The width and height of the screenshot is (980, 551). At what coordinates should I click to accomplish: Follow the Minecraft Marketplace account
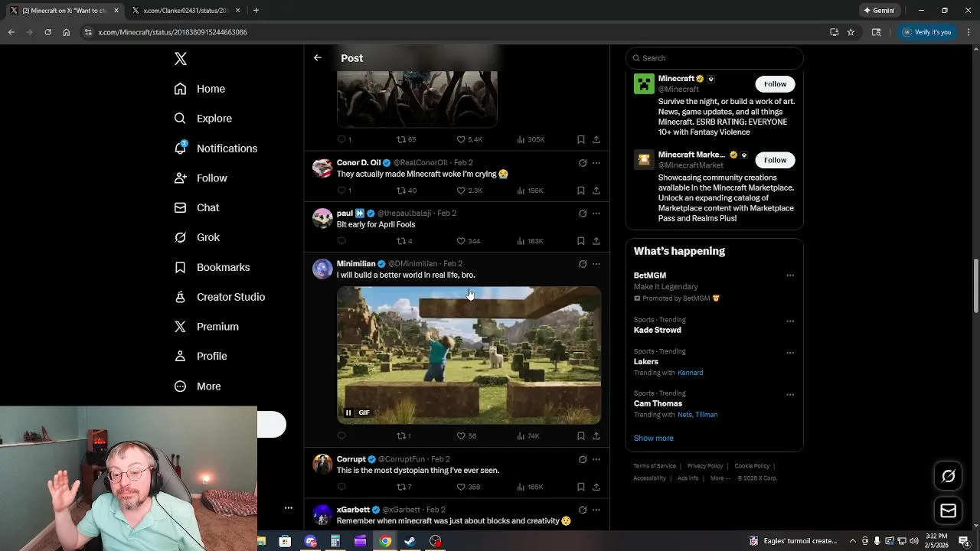[775, 160]
